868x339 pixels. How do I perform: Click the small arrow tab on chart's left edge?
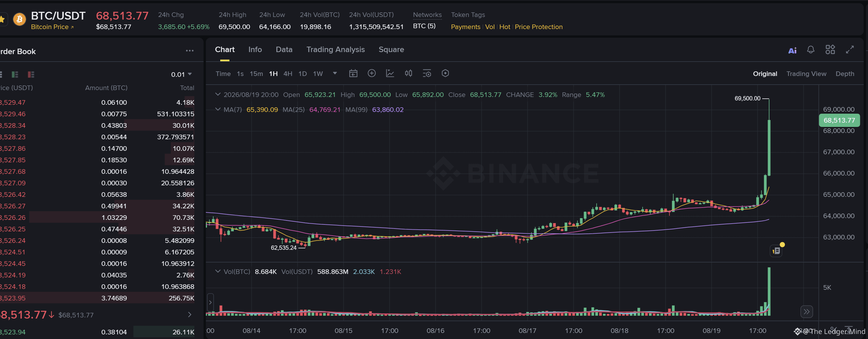pyautogui.click(x=210, y=302)
